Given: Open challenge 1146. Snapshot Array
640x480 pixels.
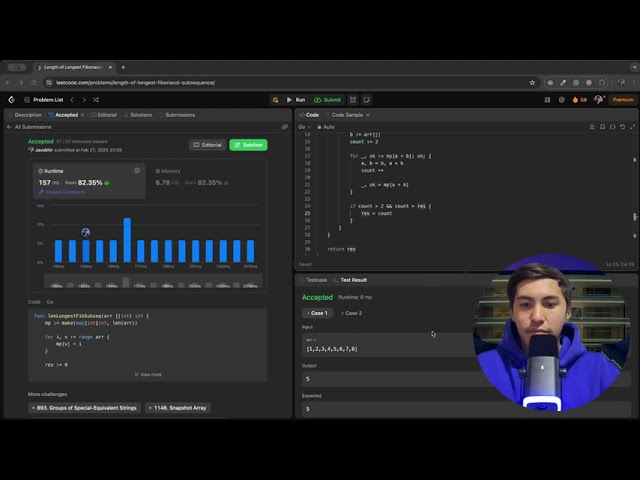Looking at the screenshot, I should click(x=178, y=408).
